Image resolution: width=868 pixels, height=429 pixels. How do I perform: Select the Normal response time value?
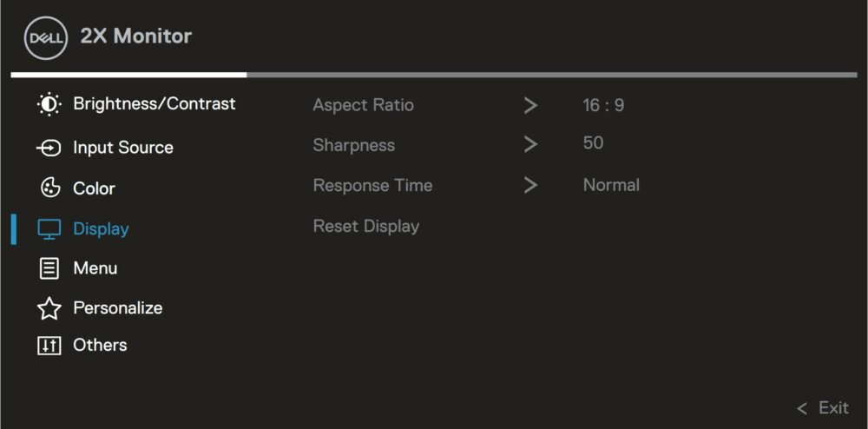point(611,185)
